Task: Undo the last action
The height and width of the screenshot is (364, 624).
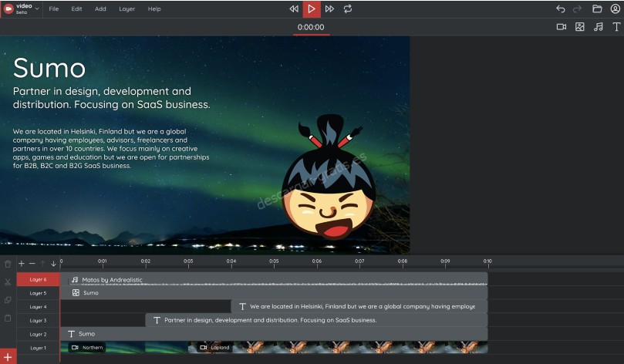Action: (x=561, y=9)
